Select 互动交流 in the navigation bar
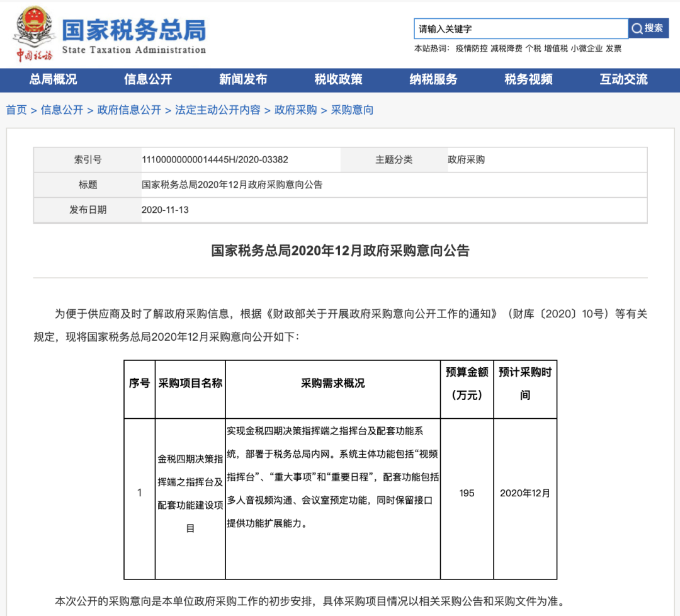This screenshot has height=616, width=680. (623, 79)
